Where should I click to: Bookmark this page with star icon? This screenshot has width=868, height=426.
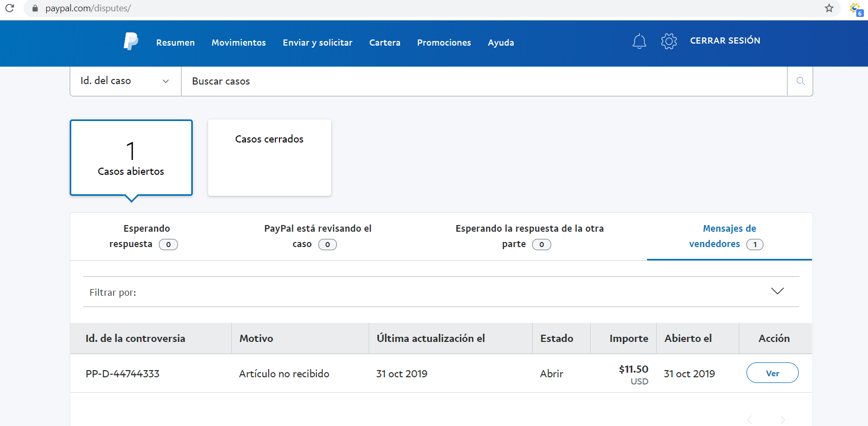coord(829,8)
